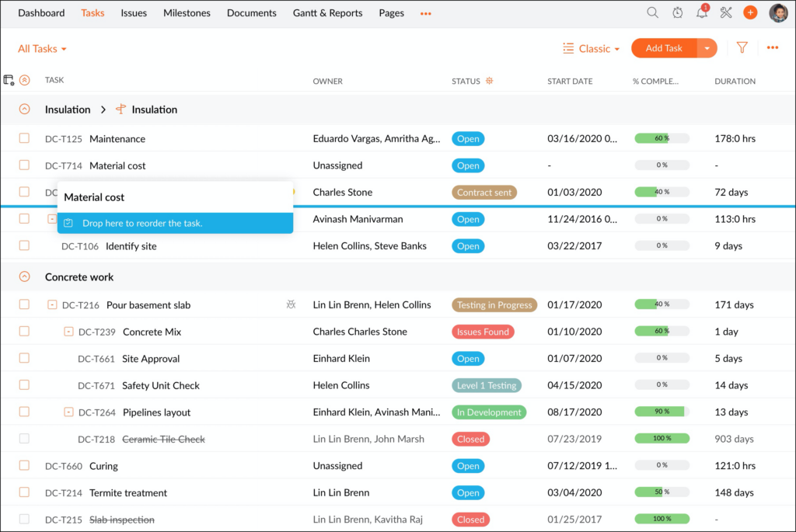Open global search
Screen dimensions: 796x532
(x=652, y=12)
